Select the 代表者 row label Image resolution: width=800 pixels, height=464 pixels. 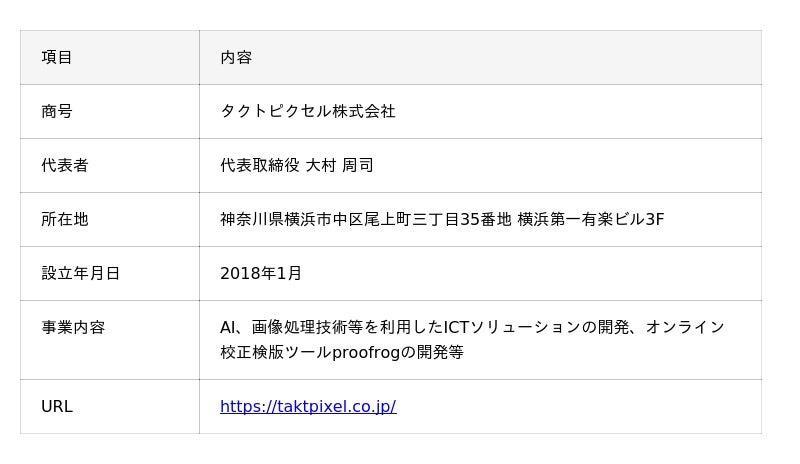(65, 166)
